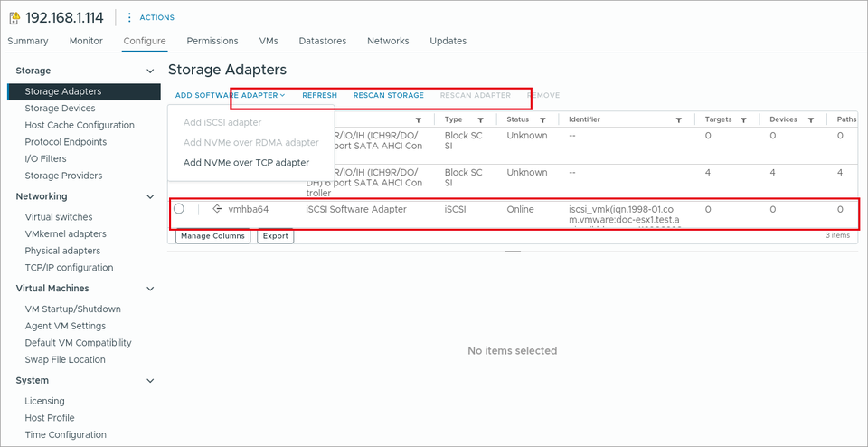Collapse the Networking section chevron
The image size is (868, 447).
[x=149, y=196]
